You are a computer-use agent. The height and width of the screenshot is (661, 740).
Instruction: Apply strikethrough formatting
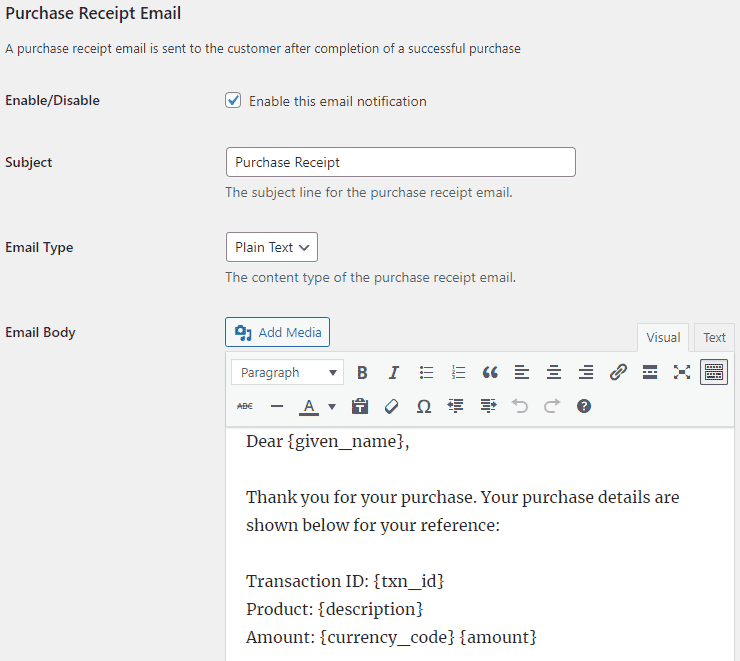(x=244, y=406)
